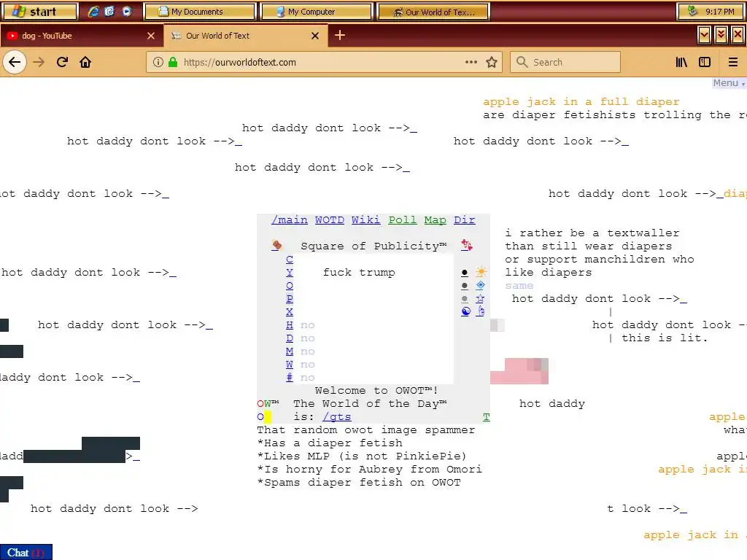Switch to My Computer taskbar window
This screenshot has width=747, height=560.
pyautogui.click(x=316, y=12)
